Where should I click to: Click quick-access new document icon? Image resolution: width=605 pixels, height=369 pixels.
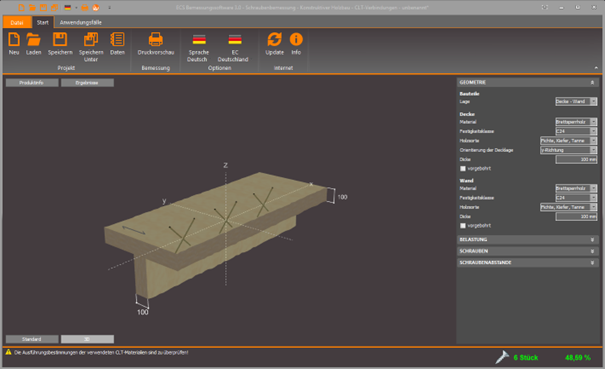(22, 7)
